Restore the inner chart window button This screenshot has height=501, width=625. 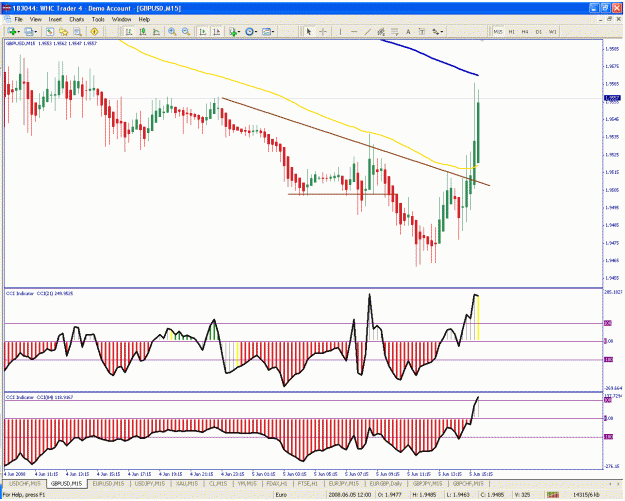(610, 19)
